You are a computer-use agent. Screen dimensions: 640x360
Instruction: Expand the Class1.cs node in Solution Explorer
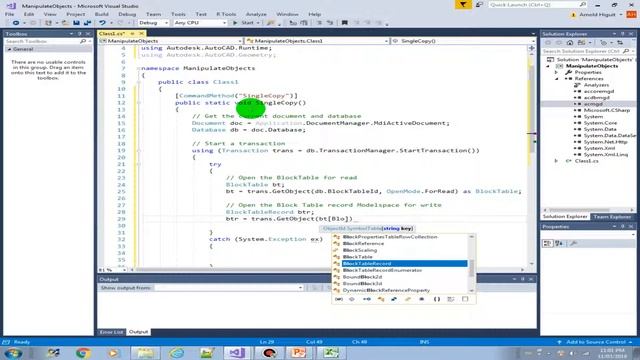click(x=556, y=161)
